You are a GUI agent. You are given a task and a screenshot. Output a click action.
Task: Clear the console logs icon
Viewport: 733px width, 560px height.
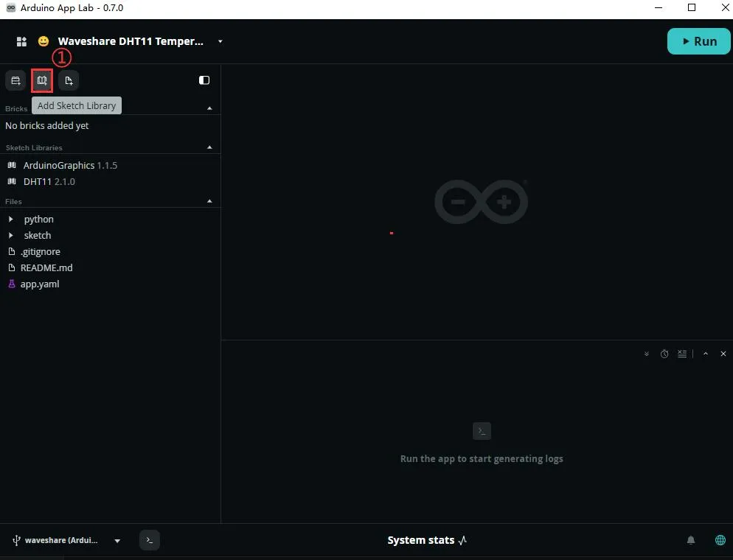click(x=682, y=354)
